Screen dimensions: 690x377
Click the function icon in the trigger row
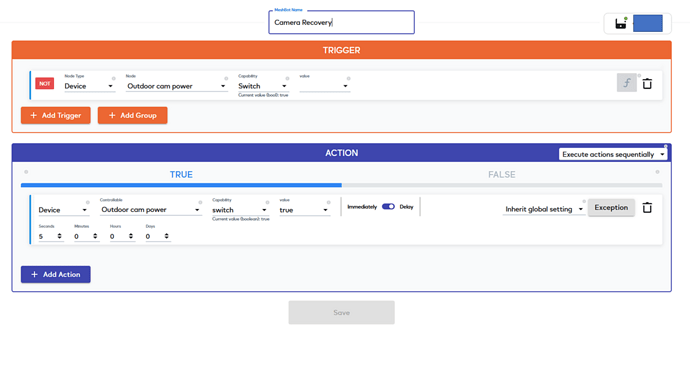(x=627, y=83)
